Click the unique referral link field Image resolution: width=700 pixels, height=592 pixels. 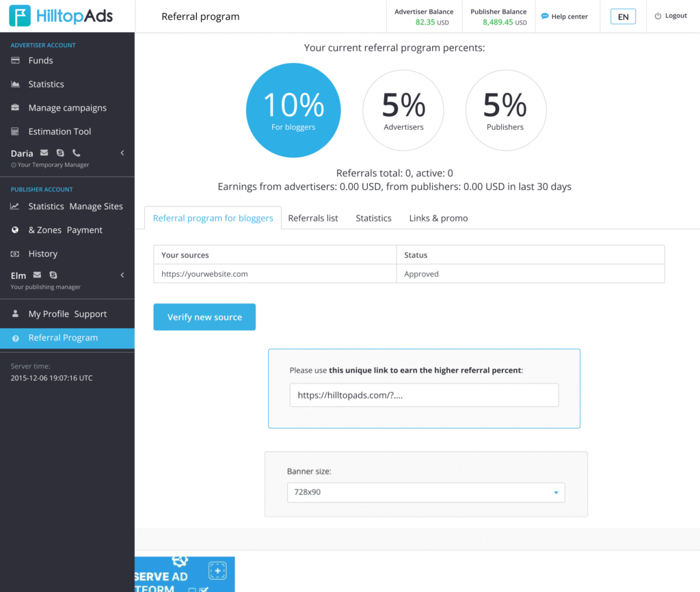tap(424, 395)
